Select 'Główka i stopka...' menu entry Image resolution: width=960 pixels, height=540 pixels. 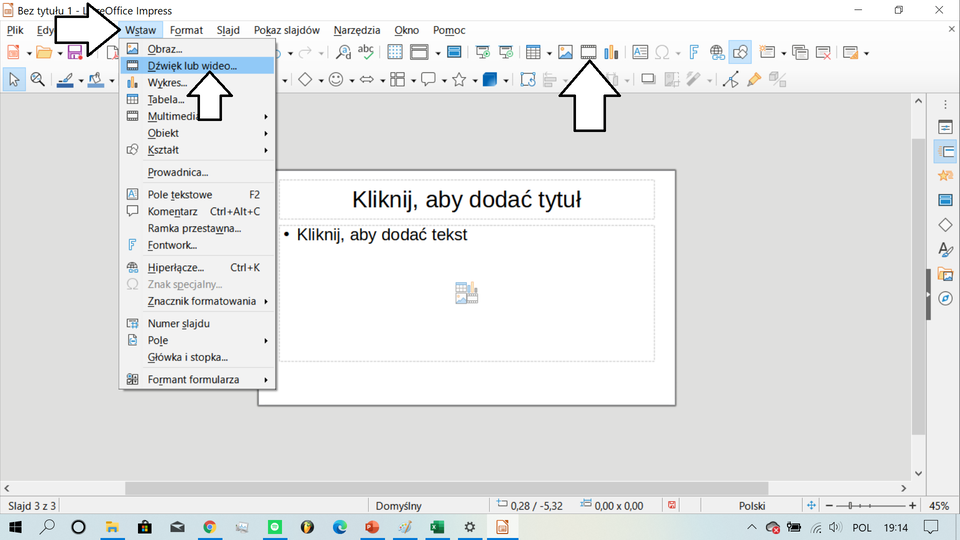click(197, 357)
